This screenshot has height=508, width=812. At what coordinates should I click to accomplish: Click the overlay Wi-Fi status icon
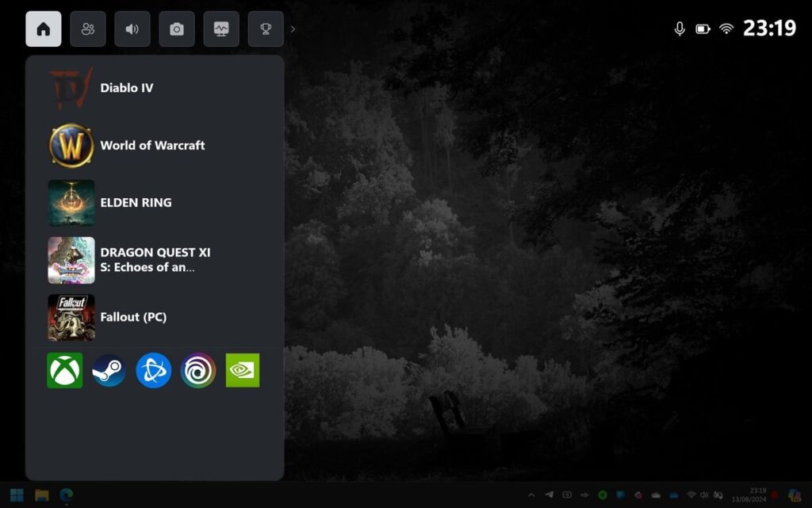[x=726, y=29]
